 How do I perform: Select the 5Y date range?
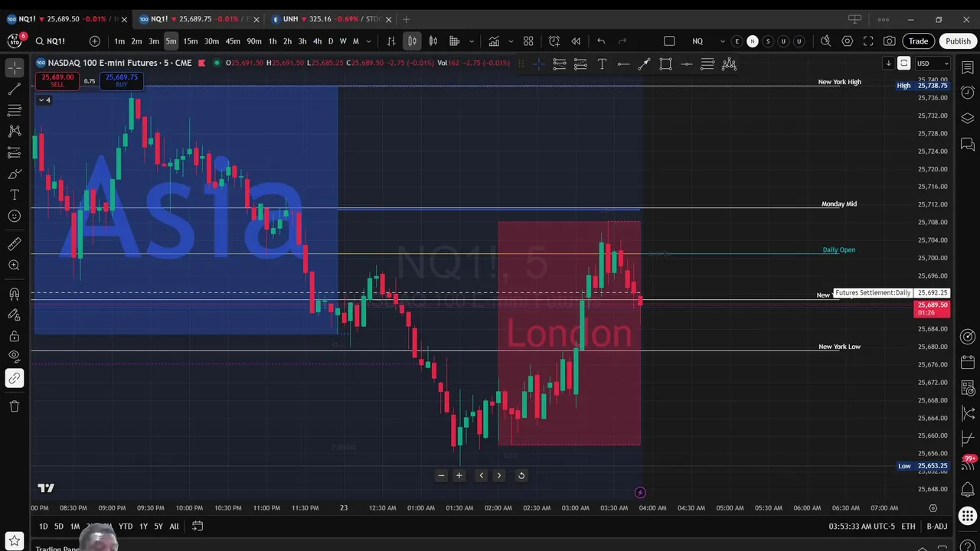(158, 527)
